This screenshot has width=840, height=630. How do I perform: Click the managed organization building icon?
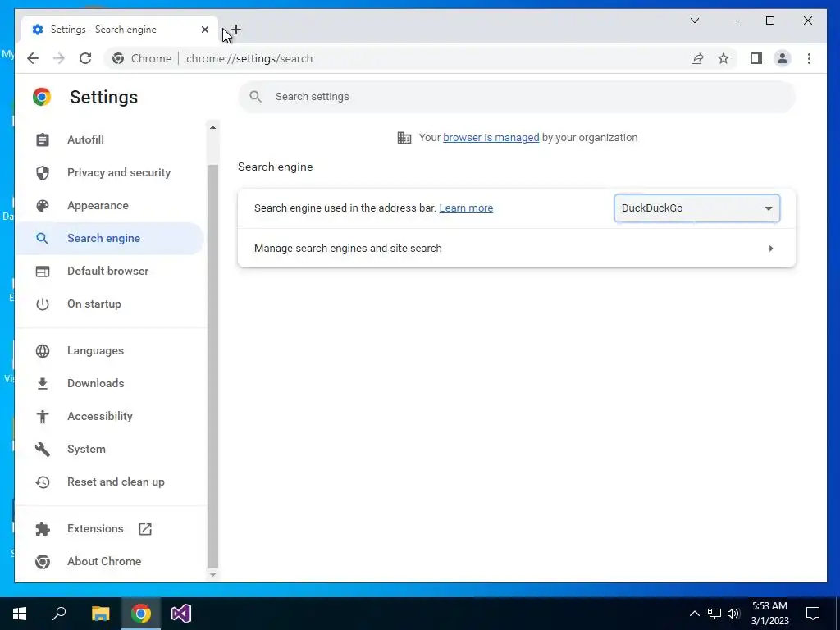point(404,138)
